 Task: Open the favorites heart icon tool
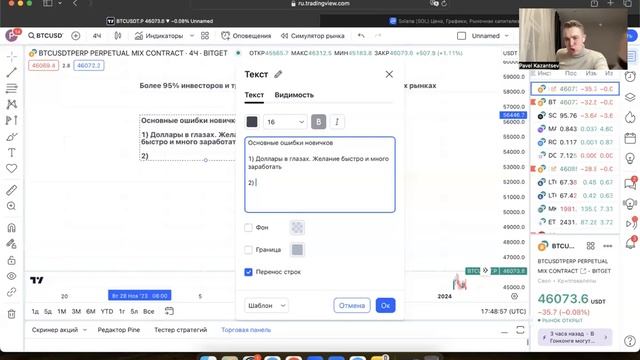click(x=11, y=169)
